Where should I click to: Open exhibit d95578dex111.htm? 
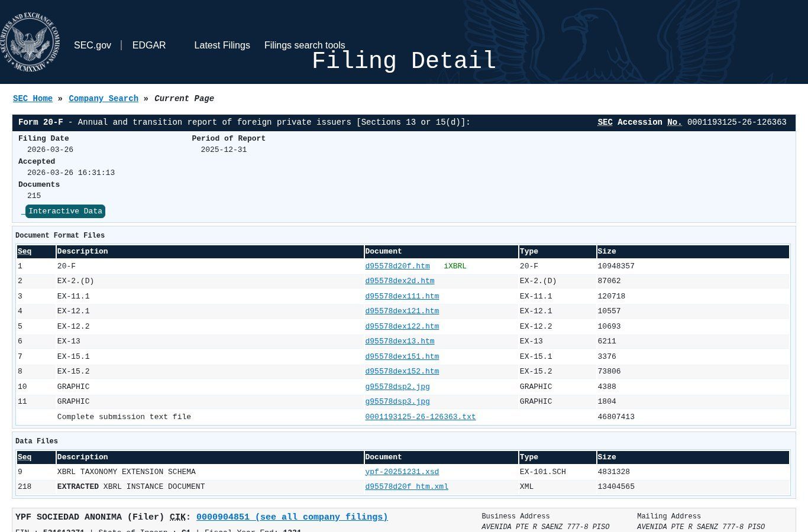pos(402,296)
